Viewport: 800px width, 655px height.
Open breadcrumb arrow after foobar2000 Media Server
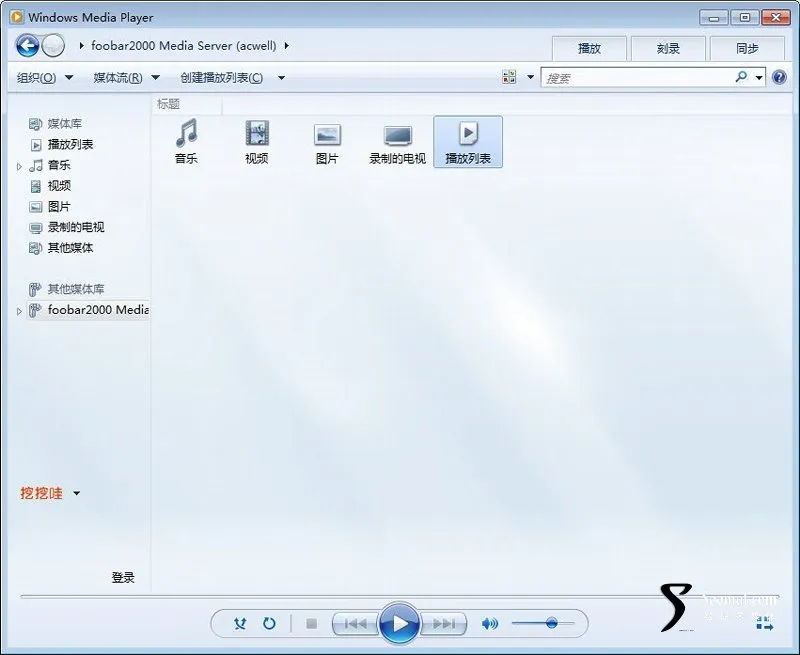point(287,45)
